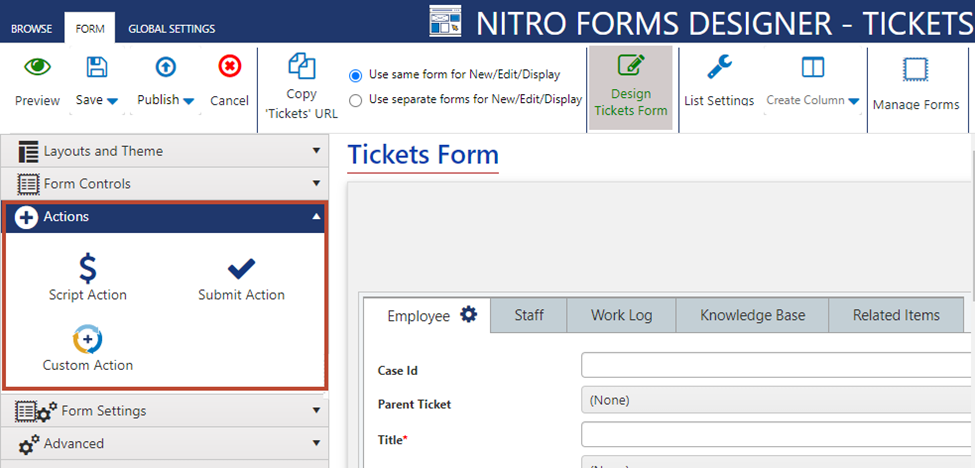Click the Preview eye icon
This screenshot has height=468, width=975.
click(x=37, y=67)
